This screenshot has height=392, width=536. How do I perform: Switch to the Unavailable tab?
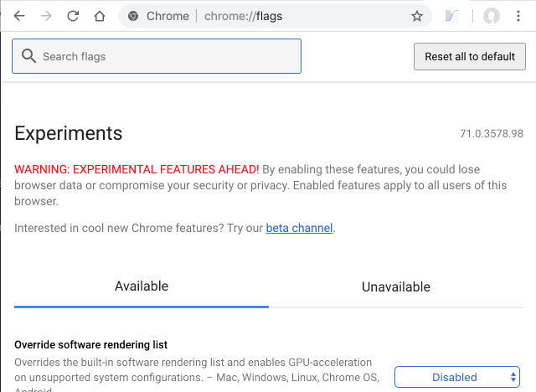(x=396, y=287)
